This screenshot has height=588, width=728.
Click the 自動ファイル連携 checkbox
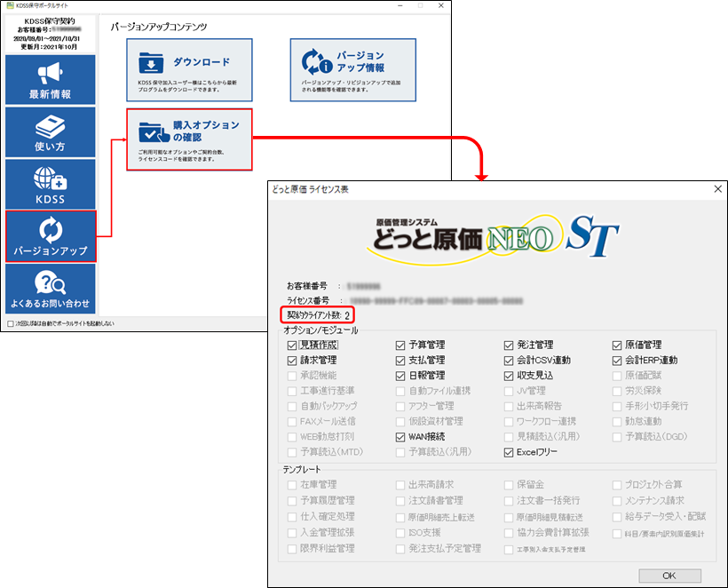400,392
